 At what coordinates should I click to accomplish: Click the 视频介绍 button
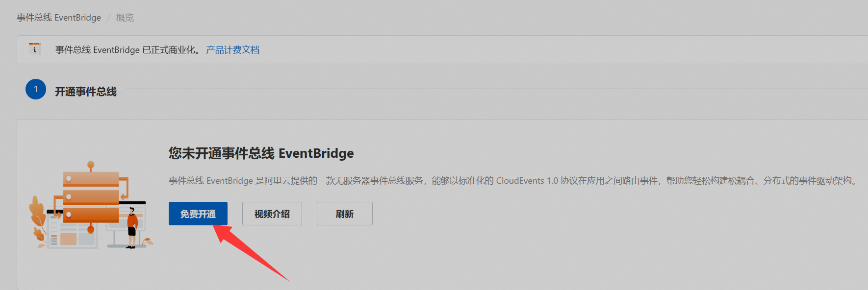point(272,214)
